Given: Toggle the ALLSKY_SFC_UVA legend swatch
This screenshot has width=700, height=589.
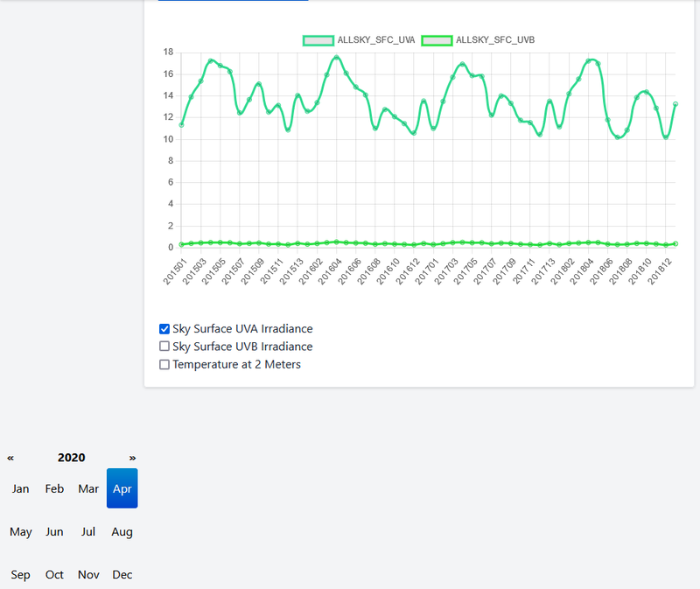Looking at the screenshot, I should 318,40.
